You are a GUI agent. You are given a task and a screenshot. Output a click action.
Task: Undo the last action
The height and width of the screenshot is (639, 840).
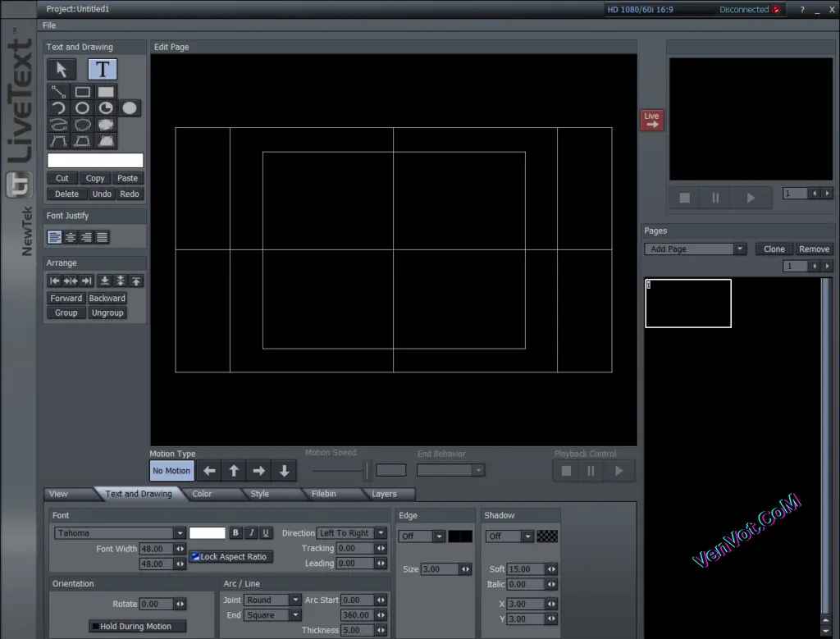101,194
